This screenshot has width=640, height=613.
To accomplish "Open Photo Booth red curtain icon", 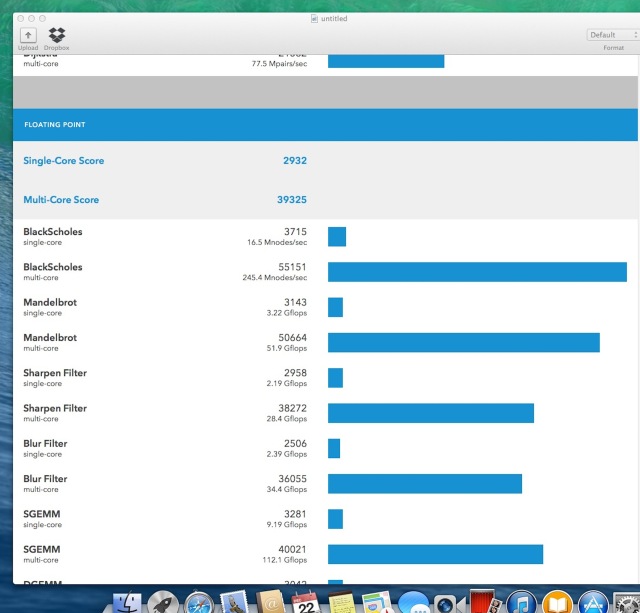I will (485, 602).
